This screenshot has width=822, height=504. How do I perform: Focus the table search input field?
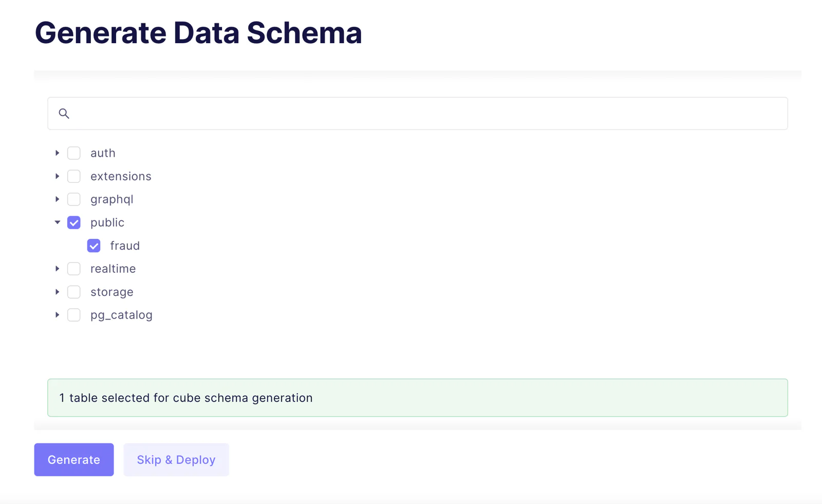coord(418,114)
